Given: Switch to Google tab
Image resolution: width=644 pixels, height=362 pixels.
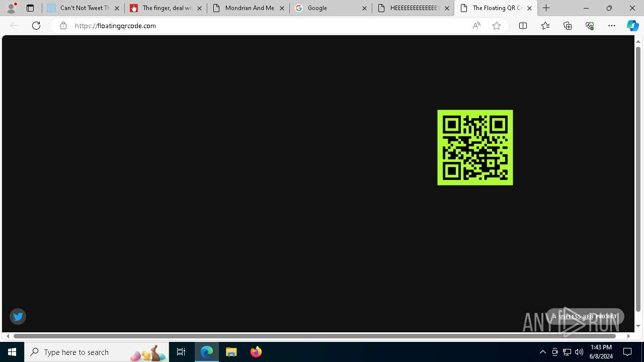Looking at the screenshot, I should 331,8.
